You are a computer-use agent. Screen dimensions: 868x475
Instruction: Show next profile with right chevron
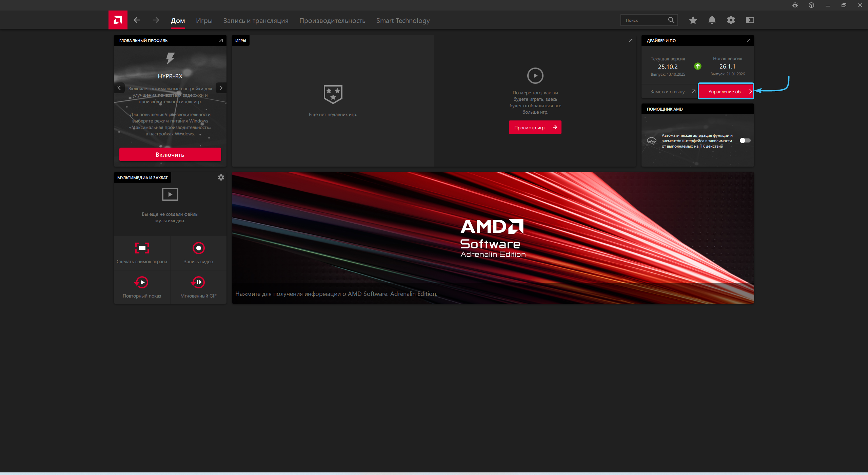coord(221,88)
